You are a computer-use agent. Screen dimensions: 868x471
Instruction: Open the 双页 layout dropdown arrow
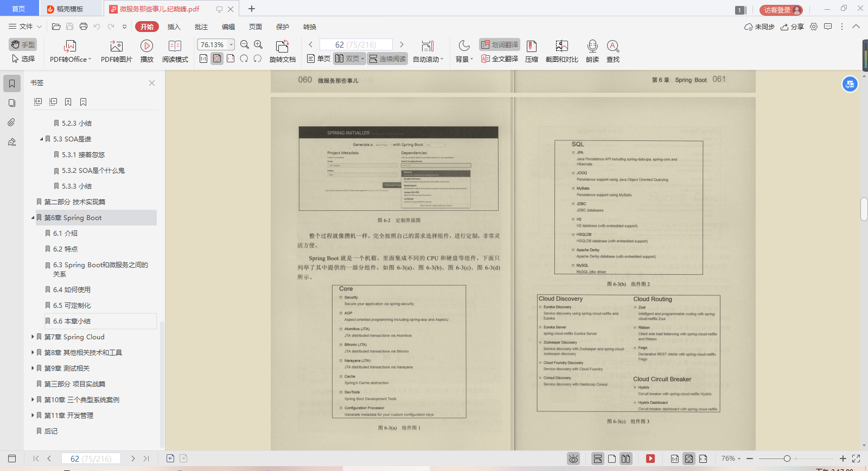click(x=362, y=59)
